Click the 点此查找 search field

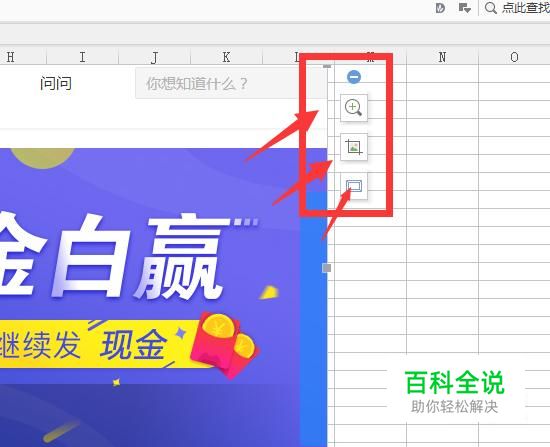point(517,8)
